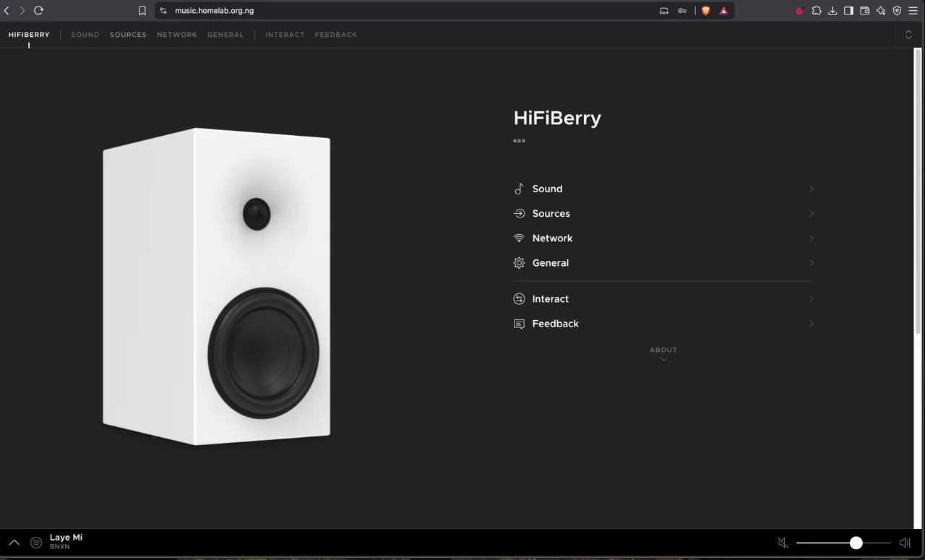Click the General gear icon
Screen dimensions: 925x560
(x=519, y=263)
